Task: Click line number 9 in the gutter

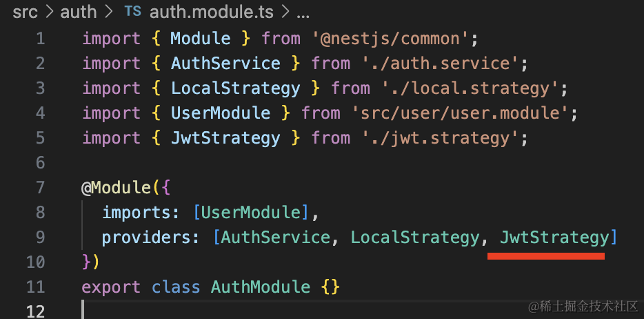Action: [x=39, y=238]
